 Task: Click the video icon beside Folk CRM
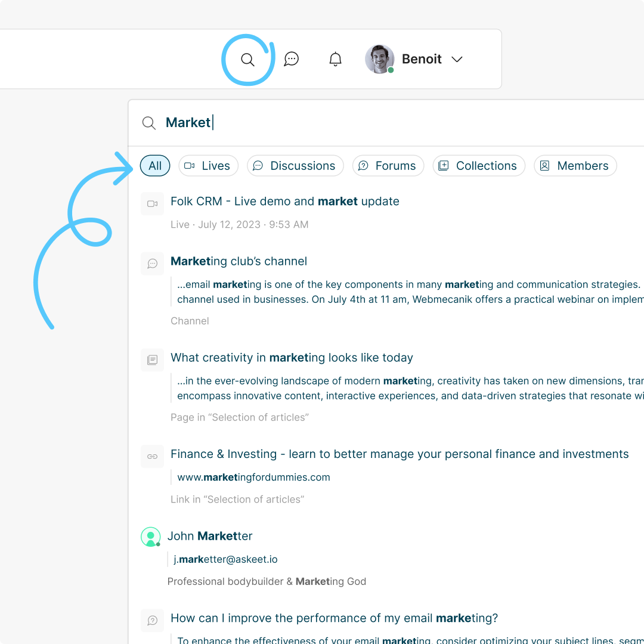click(152, 204)
